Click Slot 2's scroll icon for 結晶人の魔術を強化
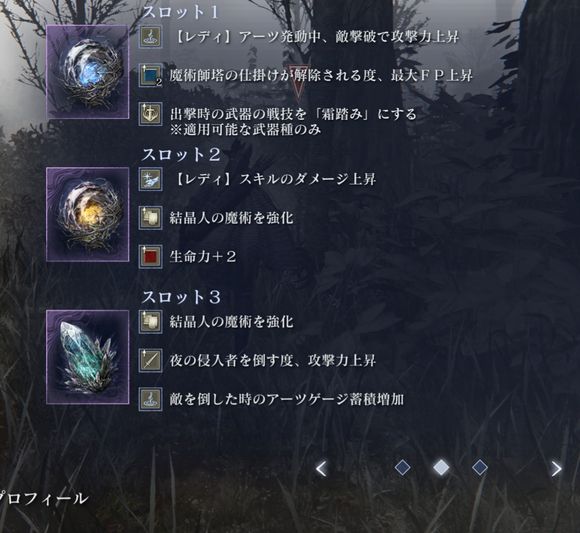This screenshot has width=580, height=533. pos(151,218)
